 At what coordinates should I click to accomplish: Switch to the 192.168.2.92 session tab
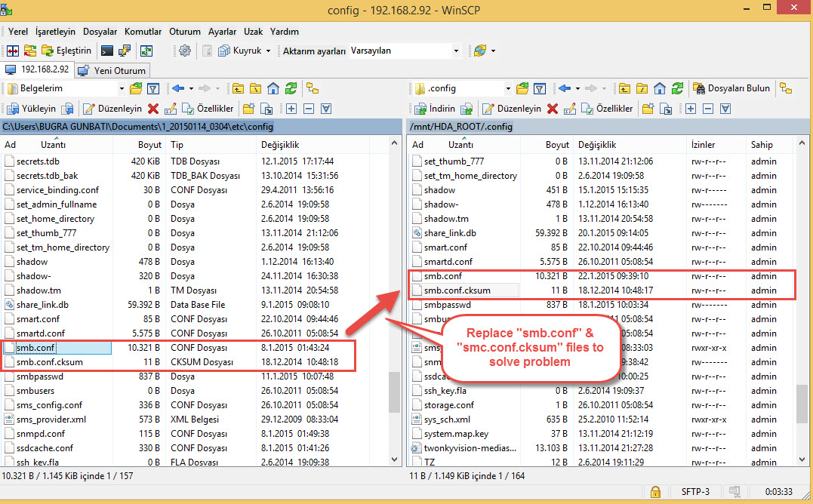tap(37, 69)
